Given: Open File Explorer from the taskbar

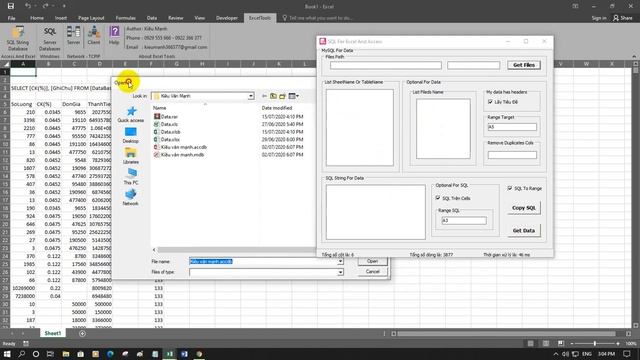Looking at the screenshot, I should 66,354.
